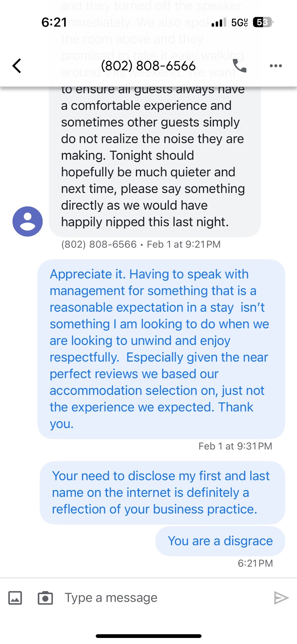The width and height of the screenshot is (297, 644).
Task: Tap the received gray message bubble
Action: (155, 161)
